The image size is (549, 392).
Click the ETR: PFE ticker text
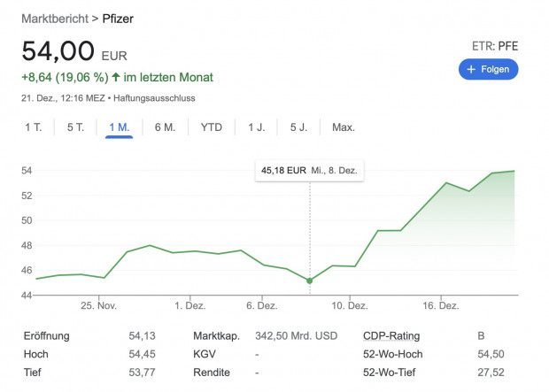tap(495, 46)
